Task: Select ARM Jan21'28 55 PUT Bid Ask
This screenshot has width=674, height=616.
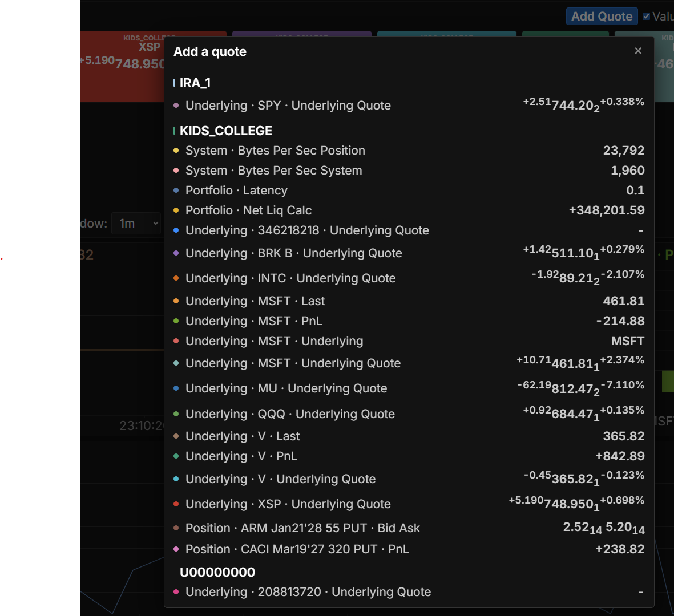Action: coord(409,528)
